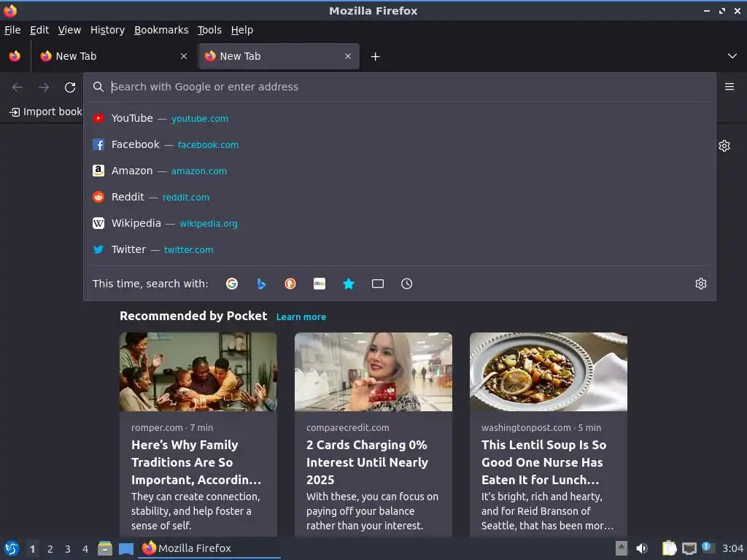
Task: Click the 3:04 clock in the taskbar
Action: coord(732,548)
